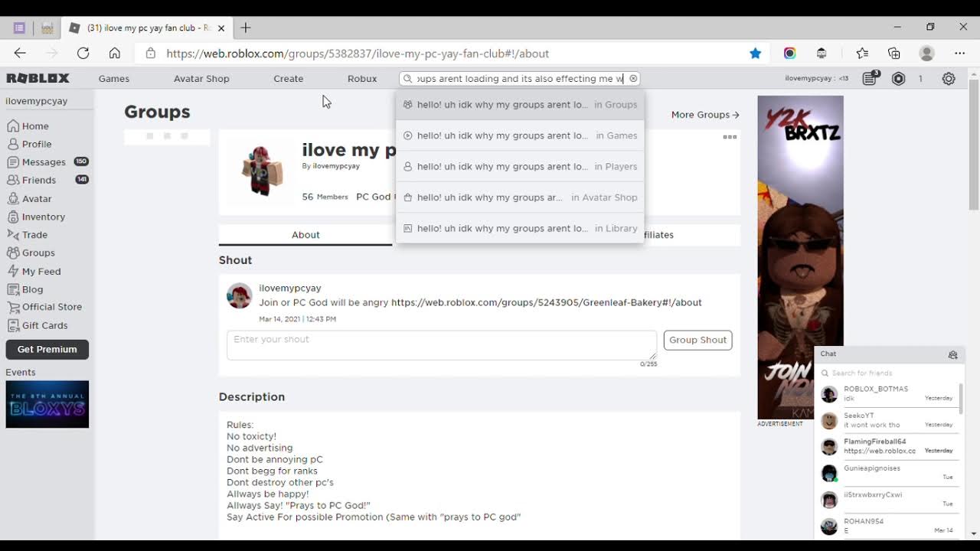
Task: Open Robux in the top navigation
Action: pyautogui.click(x=362, y=78)
